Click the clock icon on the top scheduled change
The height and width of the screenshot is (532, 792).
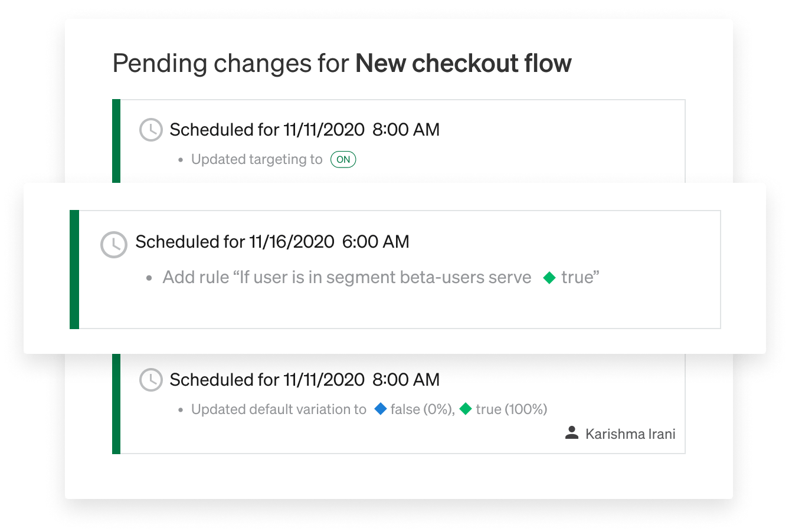coord(150,130)
